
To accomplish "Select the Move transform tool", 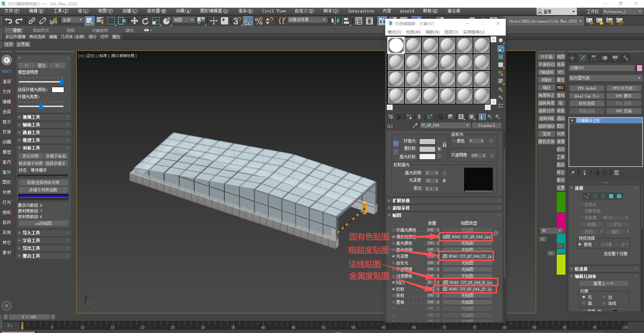I will (134, 21).
